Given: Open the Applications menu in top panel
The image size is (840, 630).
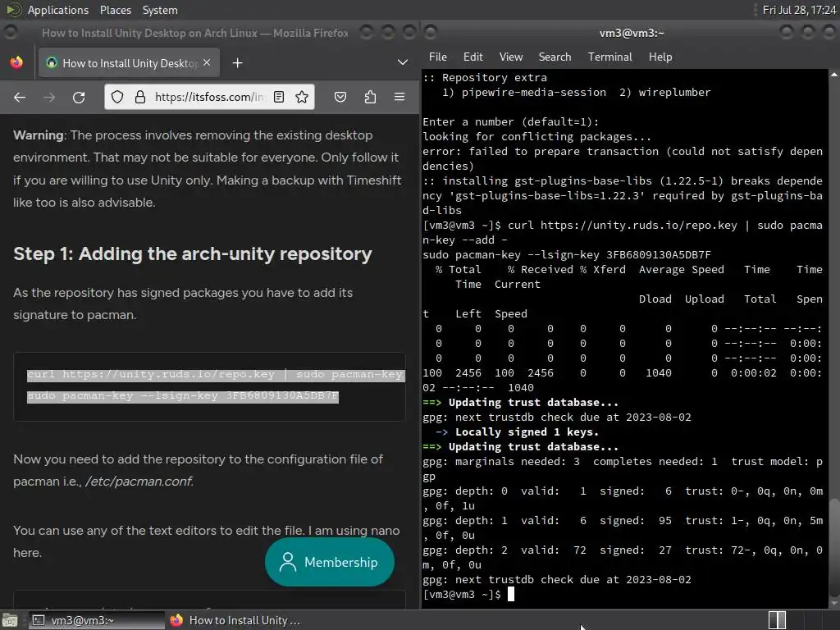Looking at the screenshot, I should coord(58,10).
